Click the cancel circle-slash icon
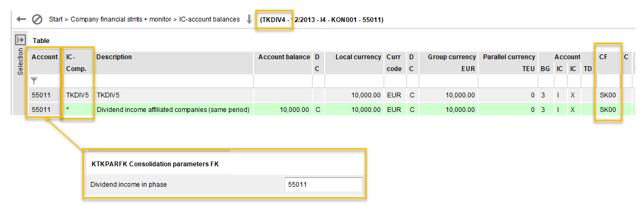This screenshot has height=204, width=644. (x=37, y=19)
